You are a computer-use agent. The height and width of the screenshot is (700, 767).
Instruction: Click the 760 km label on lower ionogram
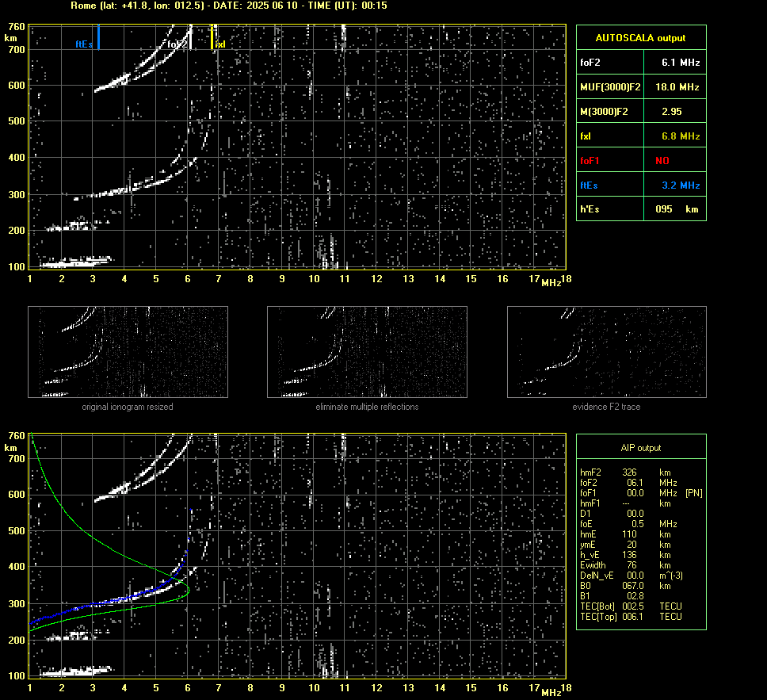coord(17,436)
